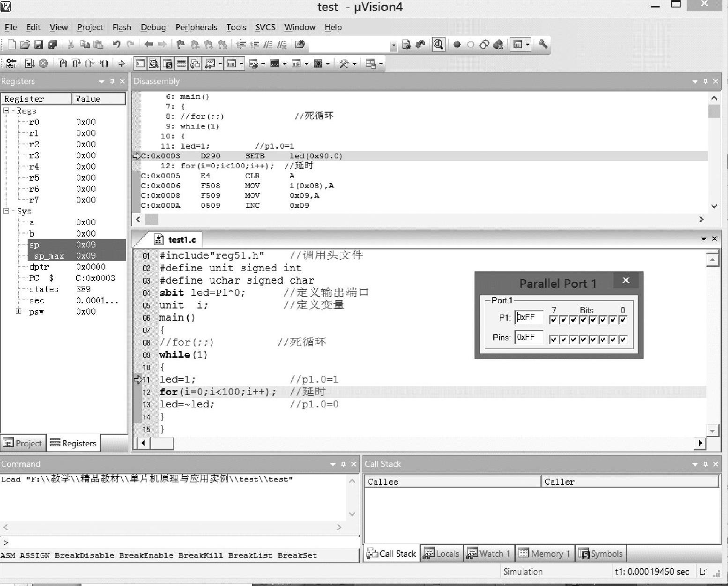Toggle a bookmark with the flag icon
The image size is (728, 586).
point(180,45)
